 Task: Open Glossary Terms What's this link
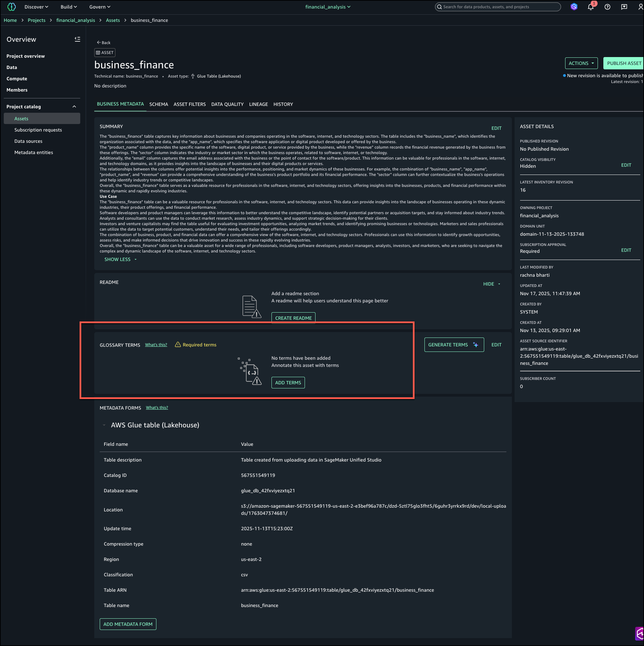coord(156,345)
